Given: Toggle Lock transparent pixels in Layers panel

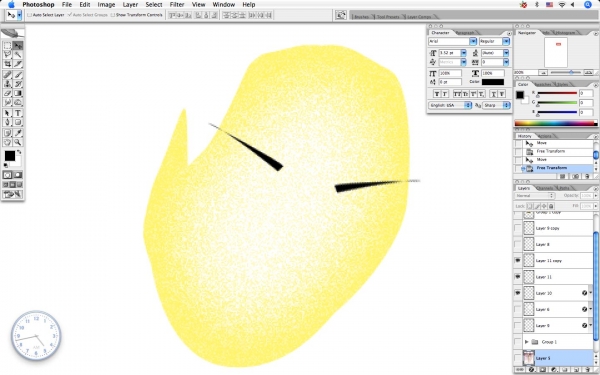Looking at the screenshot, I should click(x=531, y=206).
